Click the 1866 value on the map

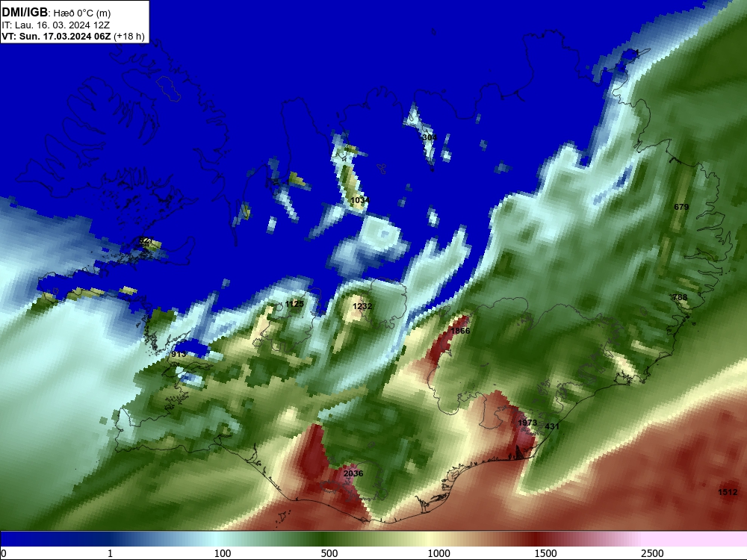460,331
